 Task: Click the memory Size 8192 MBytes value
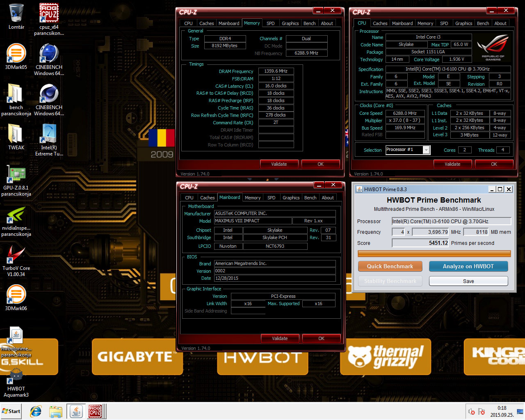pyautogui.click(x=224, y=46)
